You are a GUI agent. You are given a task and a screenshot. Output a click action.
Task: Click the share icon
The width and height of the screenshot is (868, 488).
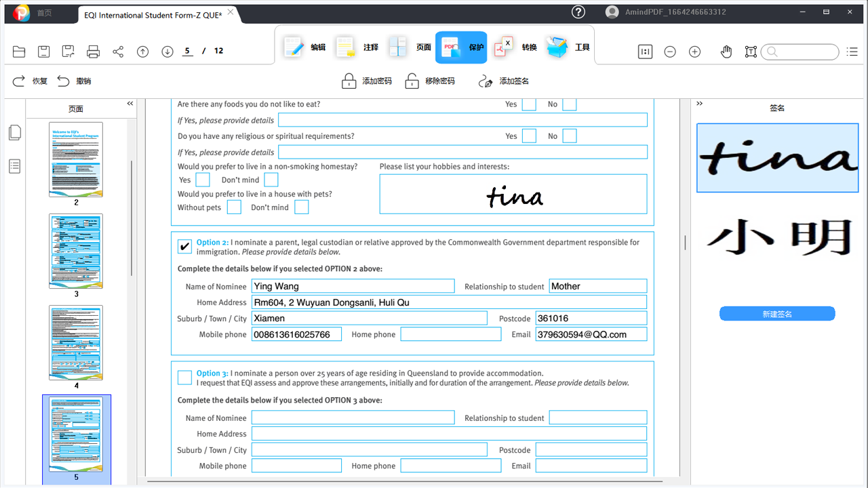pyautogui.click(x=118, y=52)
